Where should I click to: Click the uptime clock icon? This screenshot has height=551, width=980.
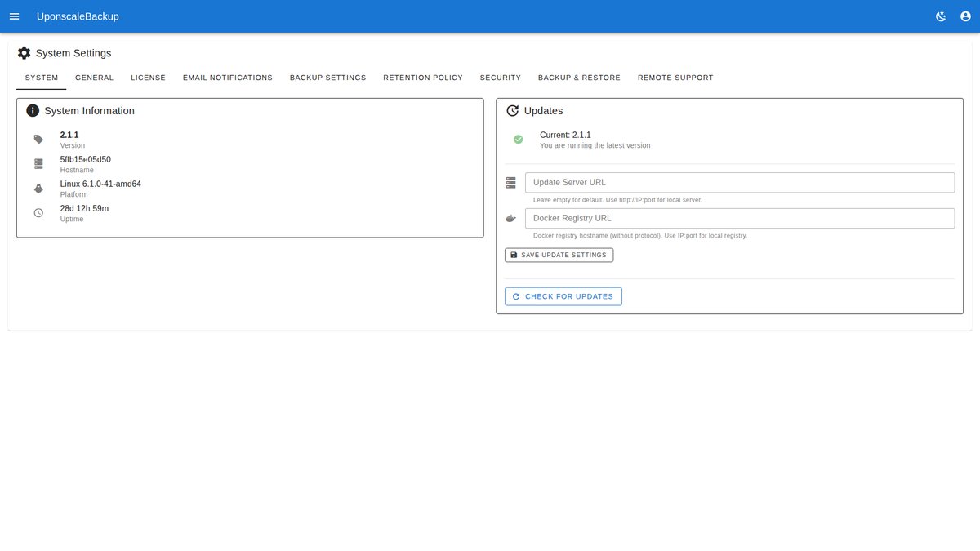coord(38,213)
